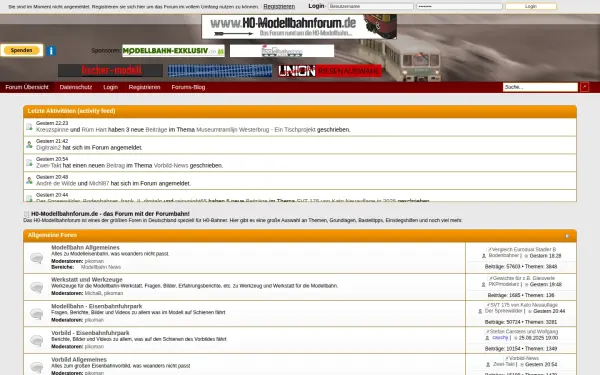Click the Registrieren link in the top bar

click(x=279, y=7)
